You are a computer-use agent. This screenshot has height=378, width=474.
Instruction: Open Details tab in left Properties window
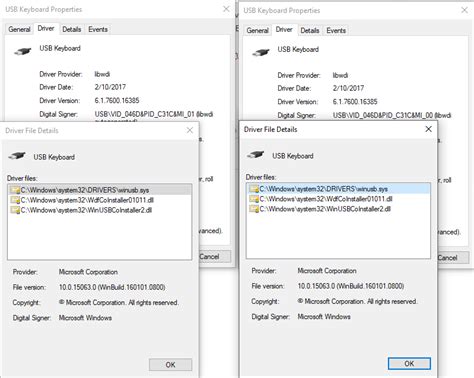pos(72,29)
